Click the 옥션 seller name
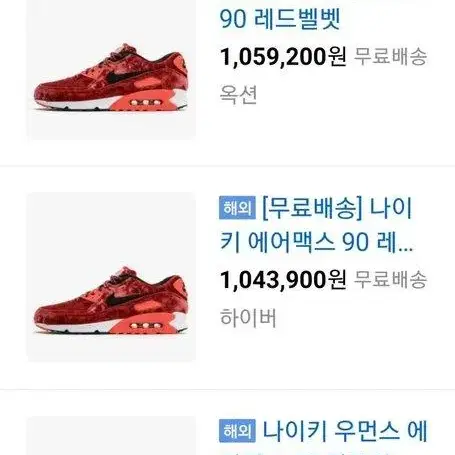This screenshot has height=455, width=455. click(238, 95)
